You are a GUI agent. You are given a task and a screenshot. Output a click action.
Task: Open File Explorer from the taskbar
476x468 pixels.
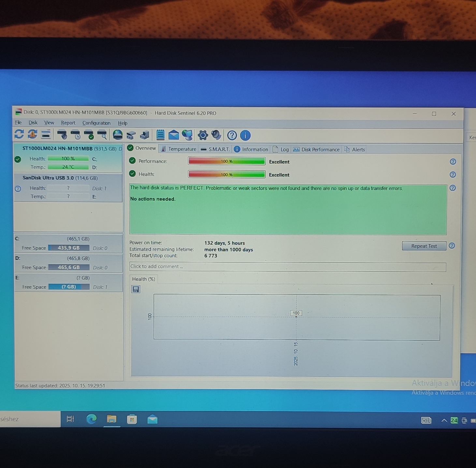pos(112,419)
